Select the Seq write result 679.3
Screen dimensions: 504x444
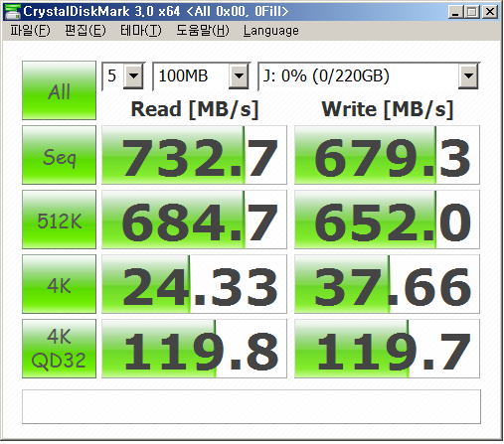coord(387,155)
